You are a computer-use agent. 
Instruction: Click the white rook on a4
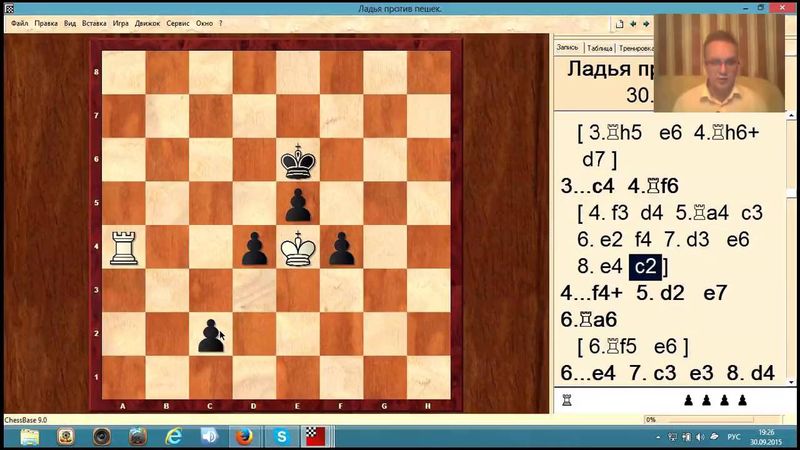[124, 246]
